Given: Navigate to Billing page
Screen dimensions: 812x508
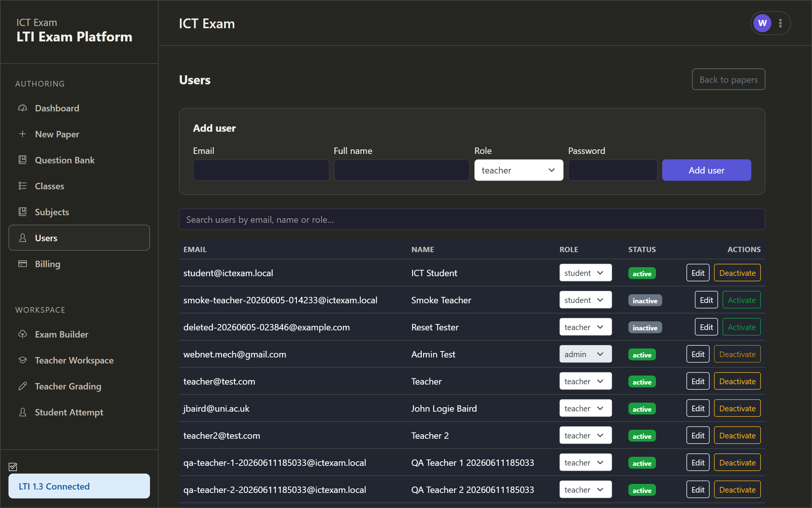Looking at the screenshot, I should [x=79, y=264].
